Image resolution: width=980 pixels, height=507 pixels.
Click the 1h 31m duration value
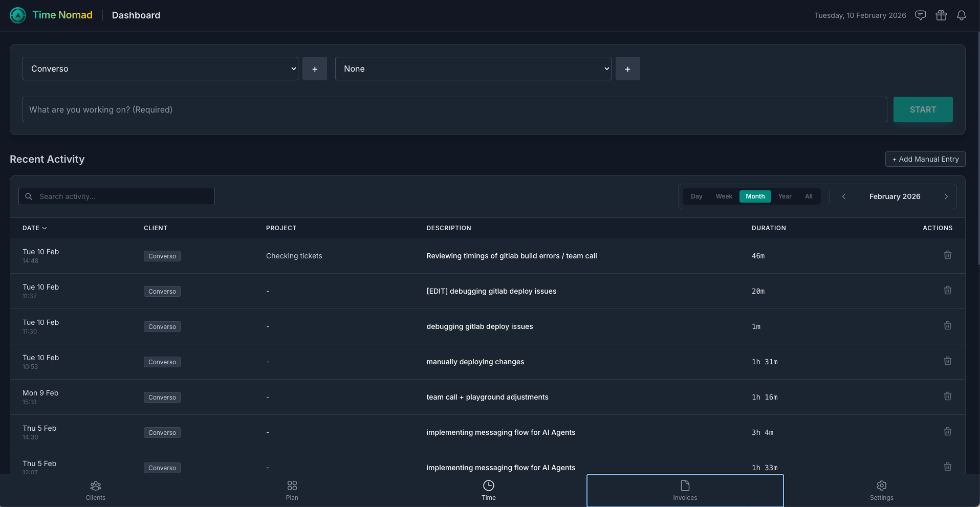pyautogui.click(x=765, y=362)
